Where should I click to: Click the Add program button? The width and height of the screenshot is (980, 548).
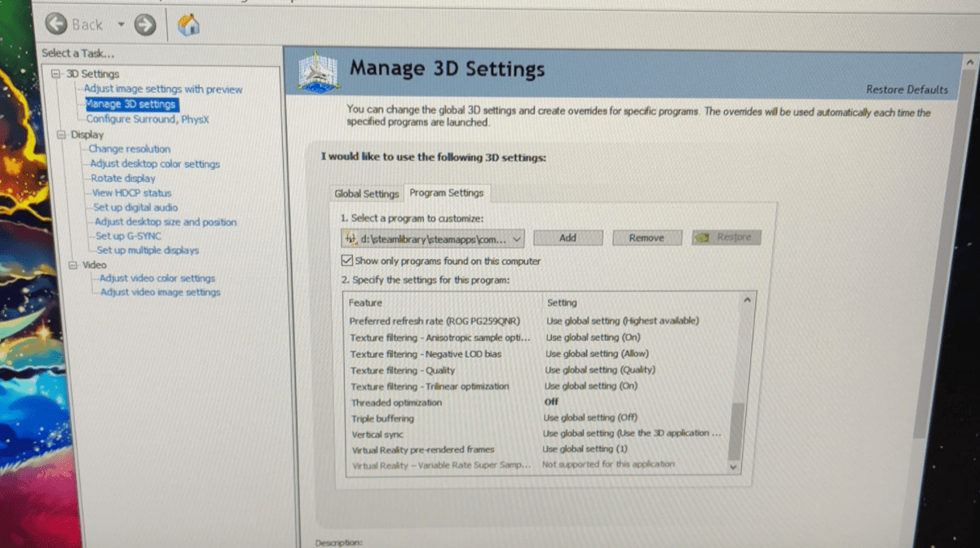[x=567, y=238]
